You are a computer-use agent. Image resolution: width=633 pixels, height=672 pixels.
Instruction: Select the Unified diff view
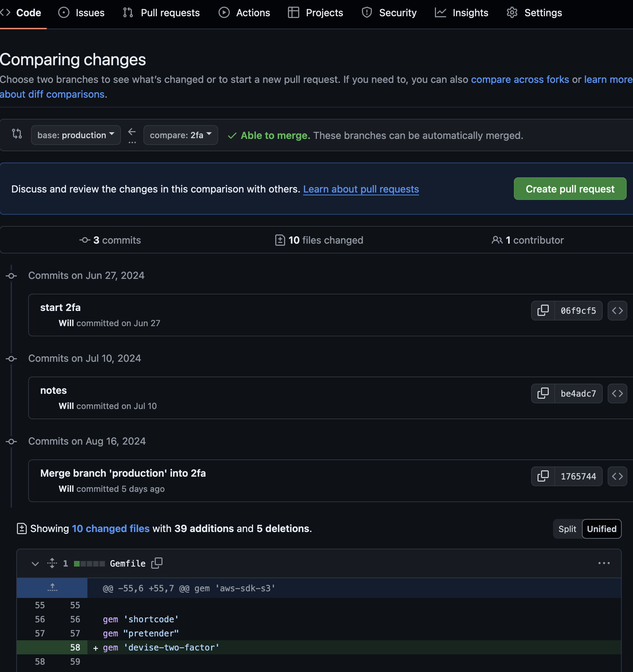601,529
